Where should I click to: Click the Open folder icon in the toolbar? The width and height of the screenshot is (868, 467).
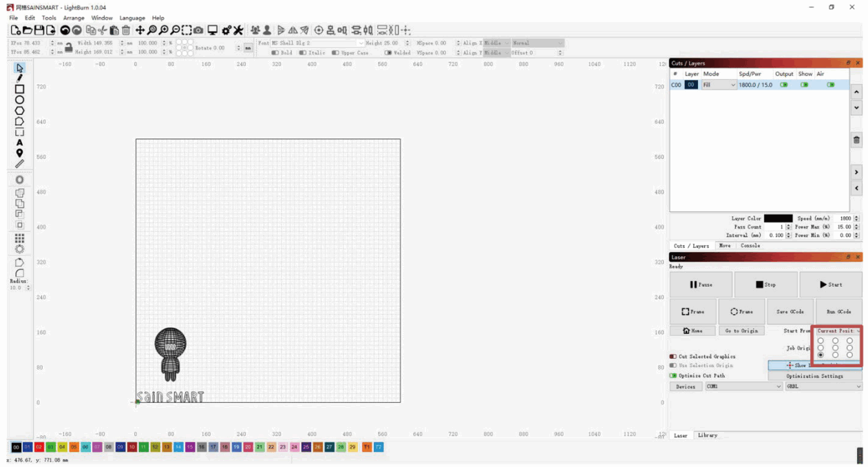coord(28,30)
